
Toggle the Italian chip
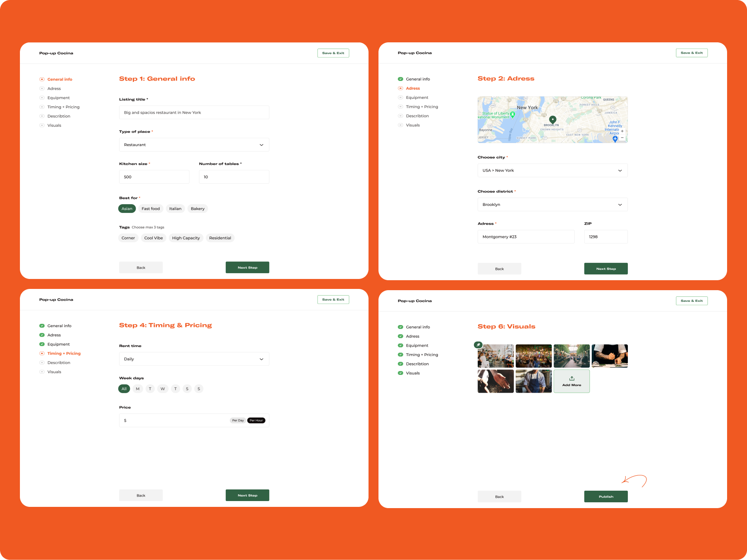coord(175,209)
